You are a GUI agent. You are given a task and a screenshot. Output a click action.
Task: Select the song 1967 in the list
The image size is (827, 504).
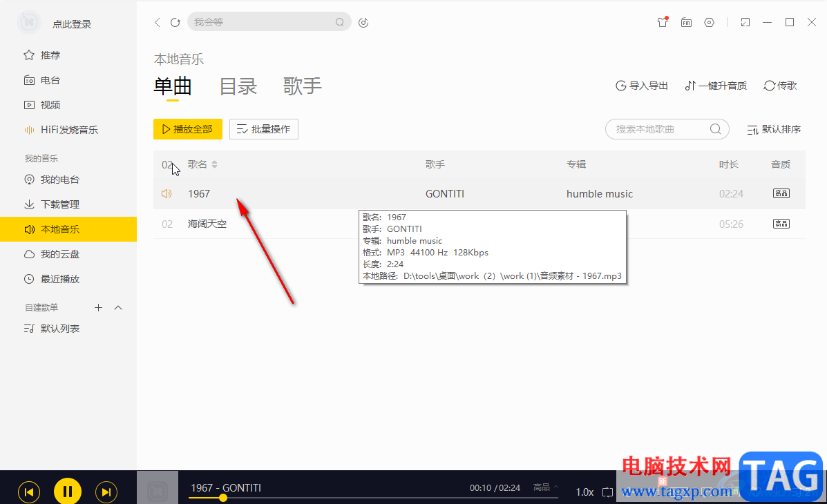click(x=199, y=194)
